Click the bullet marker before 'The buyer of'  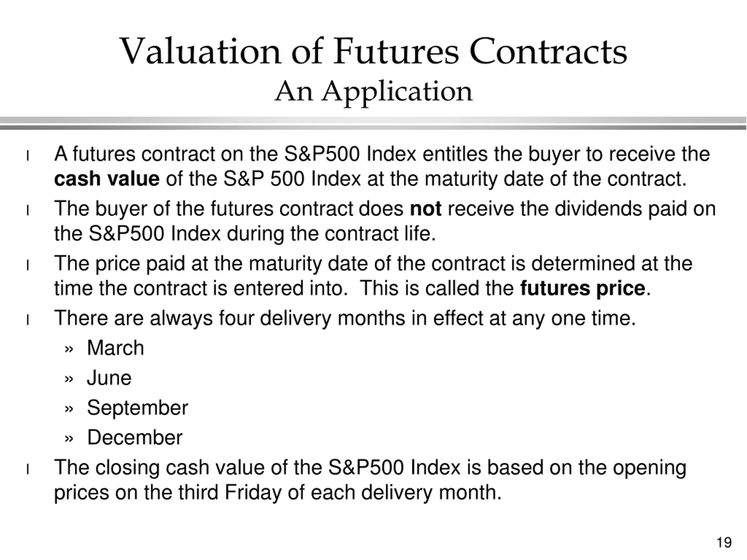(x=28, y=211)
